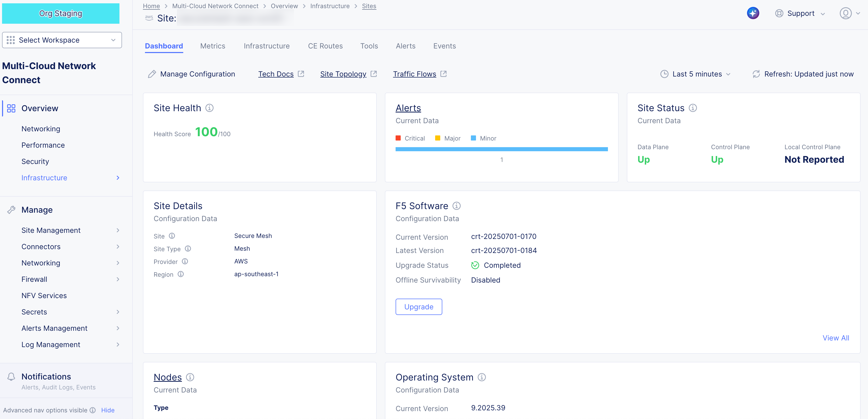The height and width of the screenshot is (419, 868).
Task: Open Tech Docs via its external link icon
Action: click(301, 73)
